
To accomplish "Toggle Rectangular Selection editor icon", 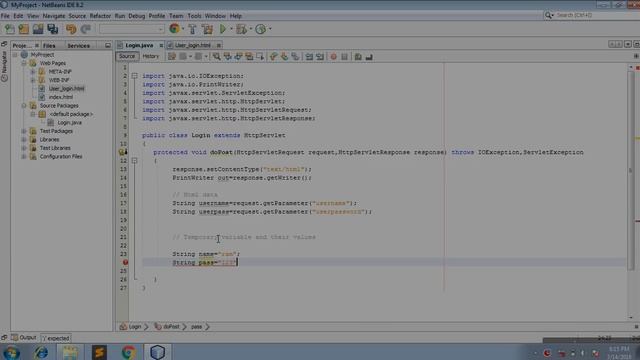I will tap(260, 57).
